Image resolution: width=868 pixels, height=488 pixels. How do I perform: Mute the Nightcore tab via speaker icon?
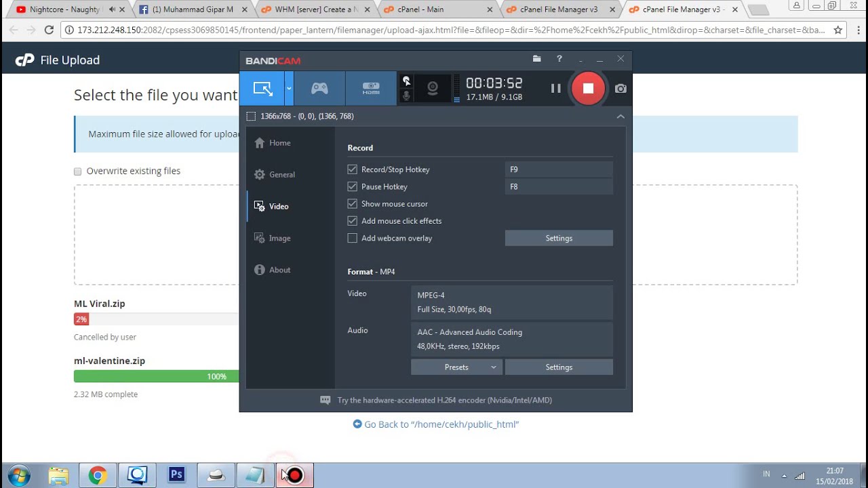point(112,9)
